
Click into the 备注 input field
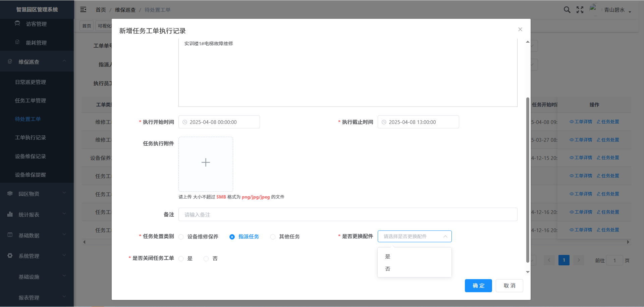tap(347, 215)
